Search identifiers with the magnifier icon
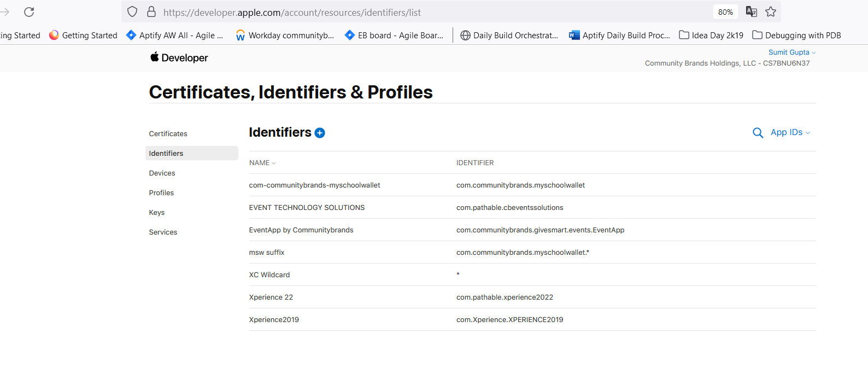The height and width of the screenshot is (368, 868). tap(758, 133)
